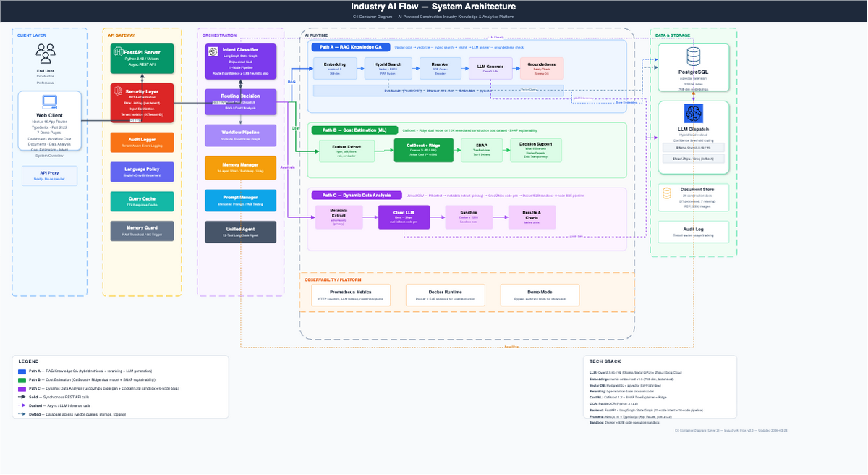Select the Memory Manager node

[x=240, y=167]
